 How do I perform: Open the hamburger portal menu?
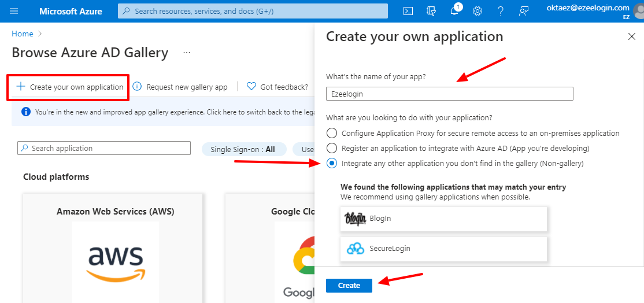pos(14,11)
